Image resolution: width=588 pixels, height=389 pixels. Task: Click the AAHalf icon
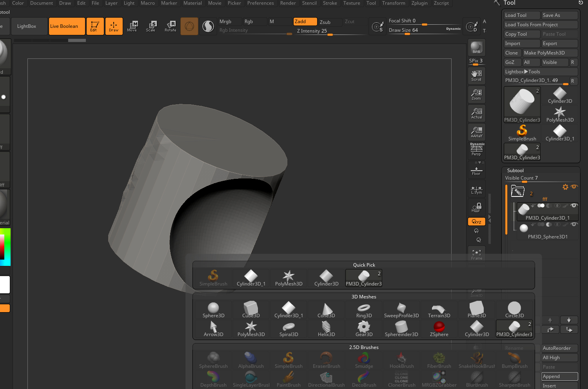[476, 132]
